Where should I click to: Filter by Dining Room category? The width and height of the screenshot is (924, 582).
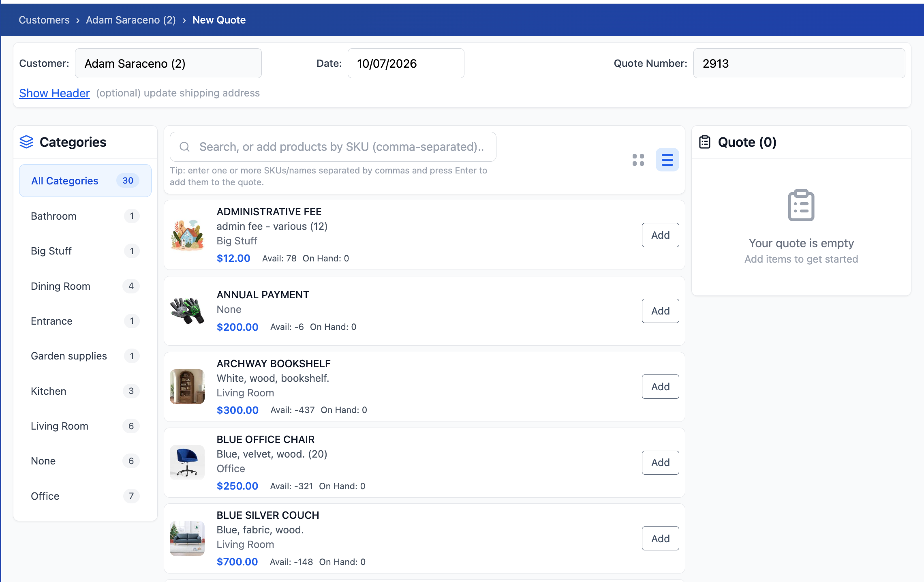tap(85, 286)
